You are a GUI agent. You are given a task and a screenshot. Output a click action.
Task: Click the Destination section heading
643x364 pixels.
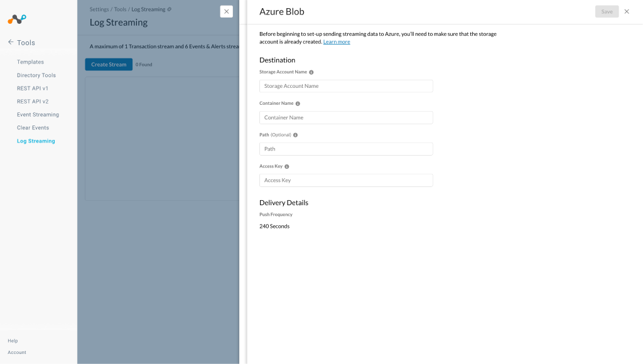[277, 60]
